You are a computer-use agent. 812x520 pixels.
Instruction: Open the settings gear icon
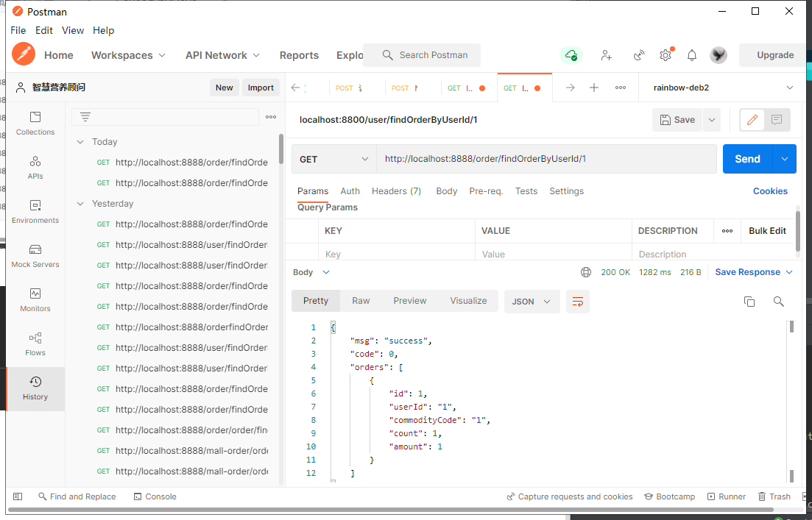click(x=666, y=55)
